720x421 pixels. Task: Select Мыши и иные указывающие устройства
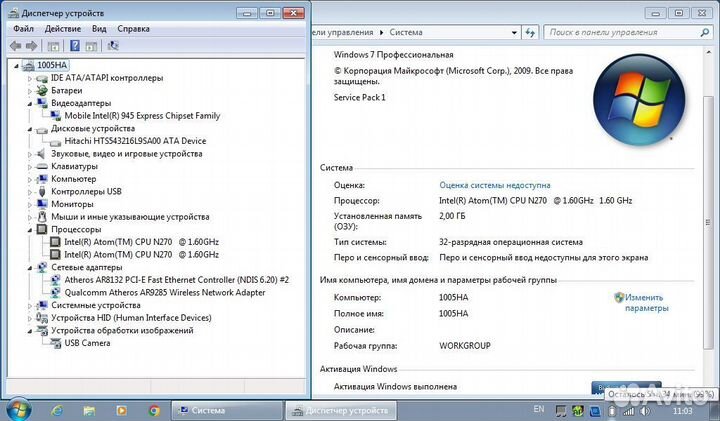coord(130,217)
